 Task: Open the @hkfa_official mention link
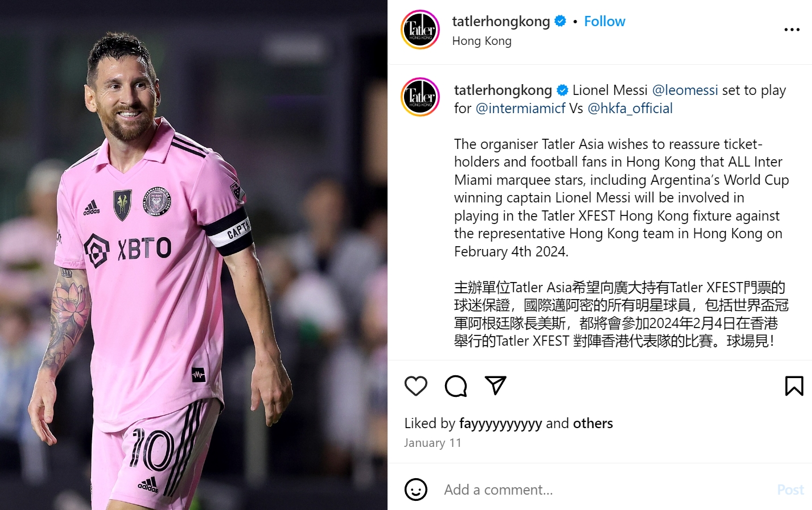(630, 109)
